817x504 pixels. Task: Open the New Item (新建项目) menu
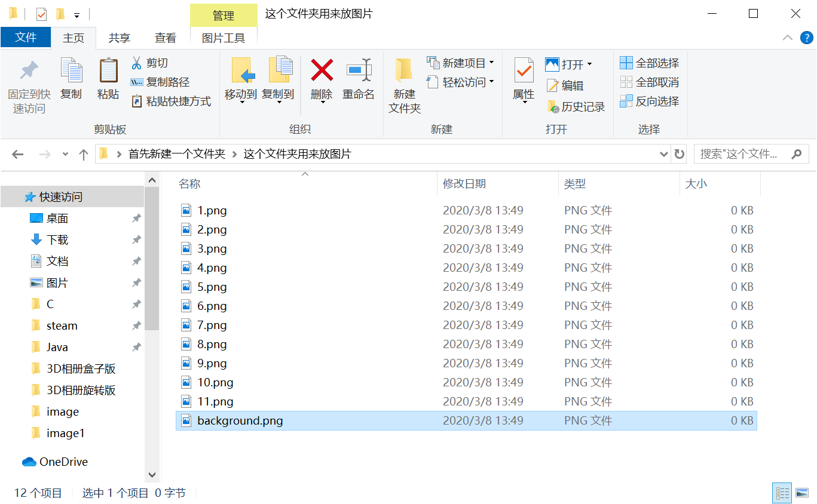point(461,63)
